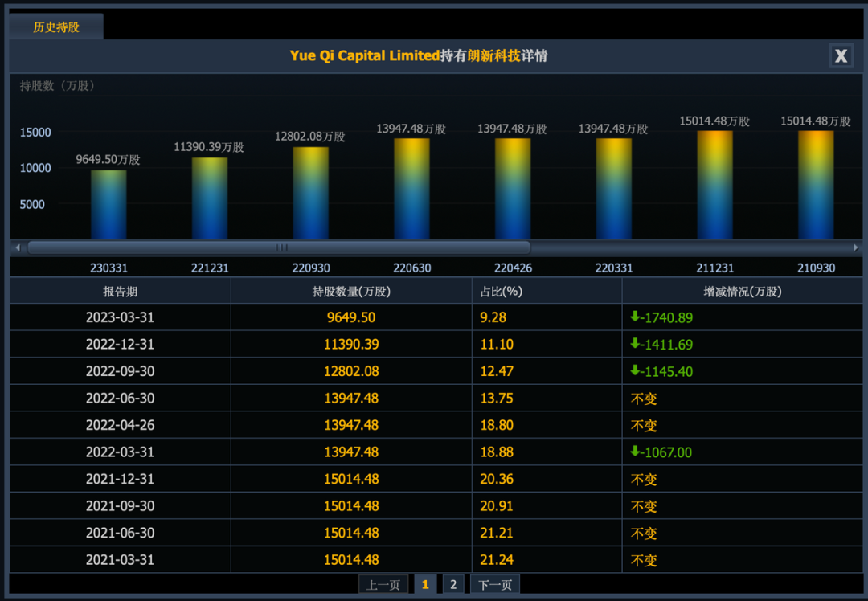Sort by the 持股数量(万股) column header
The image size is (868, 601).
pos(350,291)
